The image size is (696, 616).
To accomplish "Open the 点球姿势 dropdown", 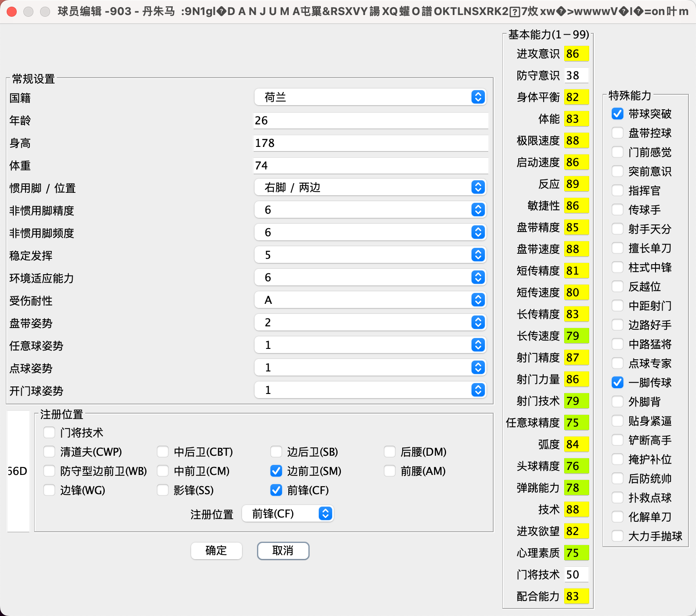I will click(x=370, y=368).
